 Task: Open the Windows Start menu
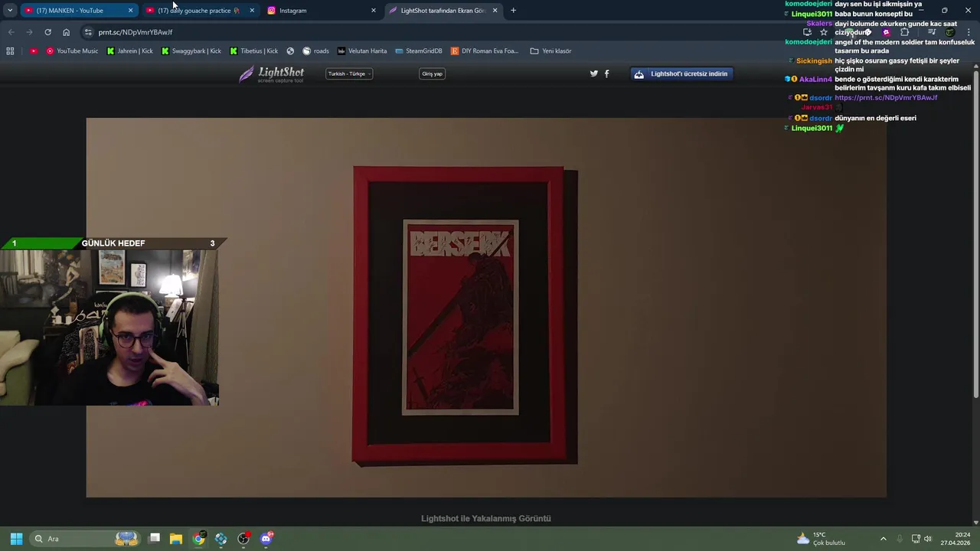click(x=16, y=539)
